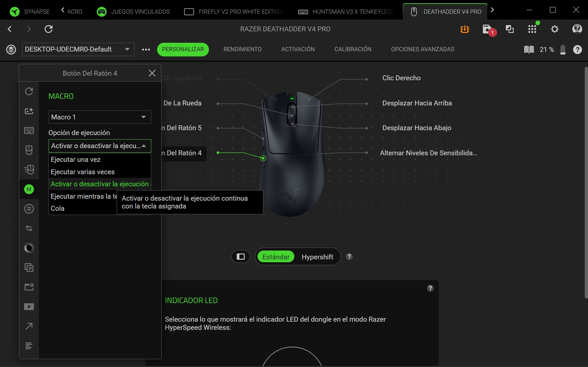Viewport: 588px width, 367px height.
Task: Select the restore default binding icon
Action: (29, 91)
